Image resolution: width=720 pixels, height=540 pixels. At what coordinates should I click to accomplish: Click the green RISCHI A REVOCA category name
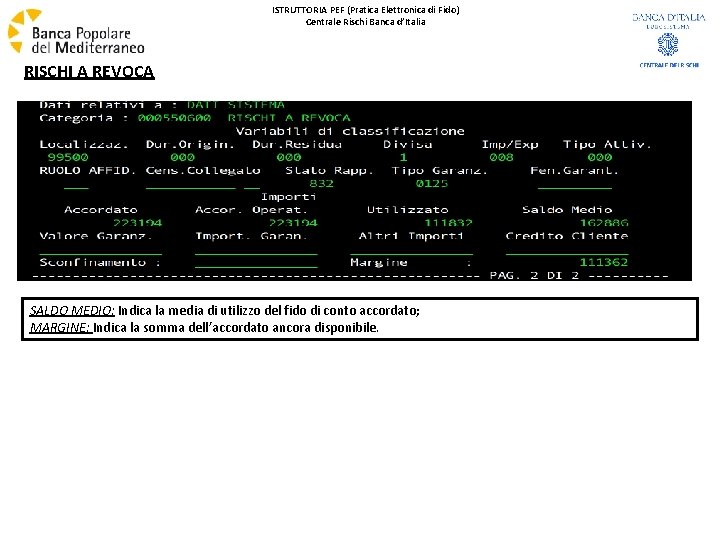tap(289, 118)
